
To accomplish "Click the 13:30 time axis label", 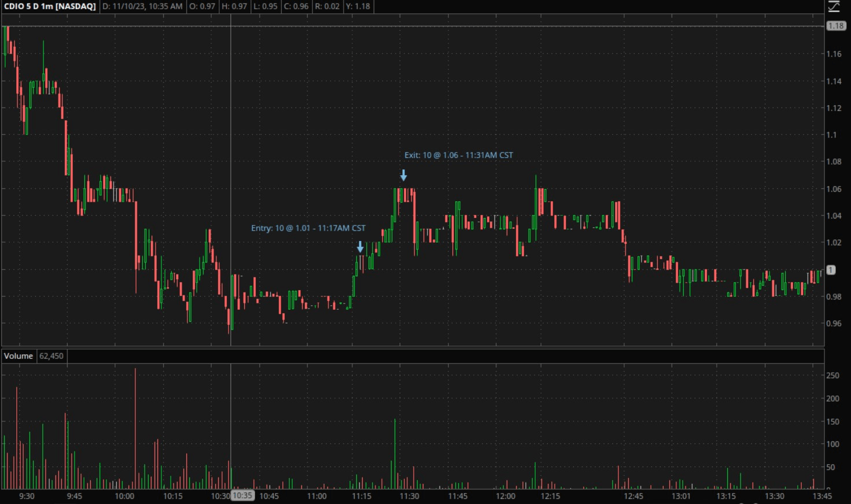I will click(775, 496).
